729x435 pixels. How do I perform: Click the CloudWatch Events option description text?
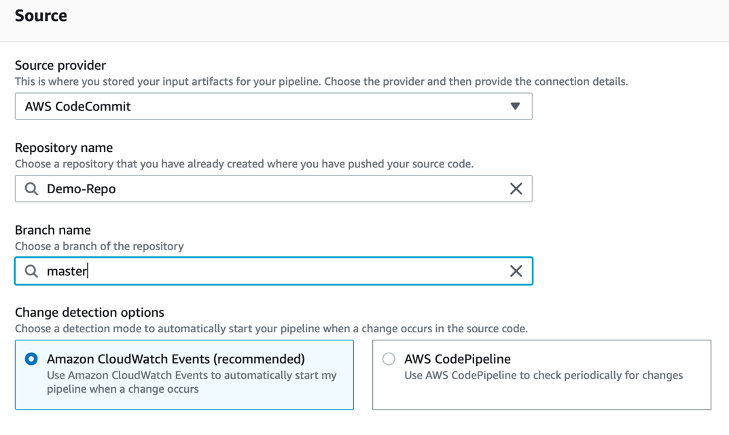pos(192,382)
